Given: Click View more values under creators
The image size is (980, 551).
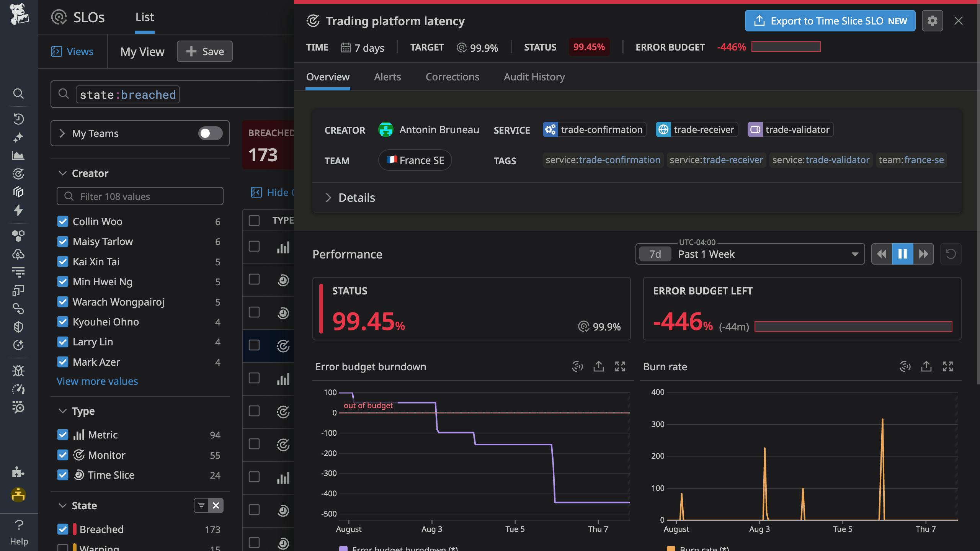Looking at the screenshot, I should click(97, 381).
